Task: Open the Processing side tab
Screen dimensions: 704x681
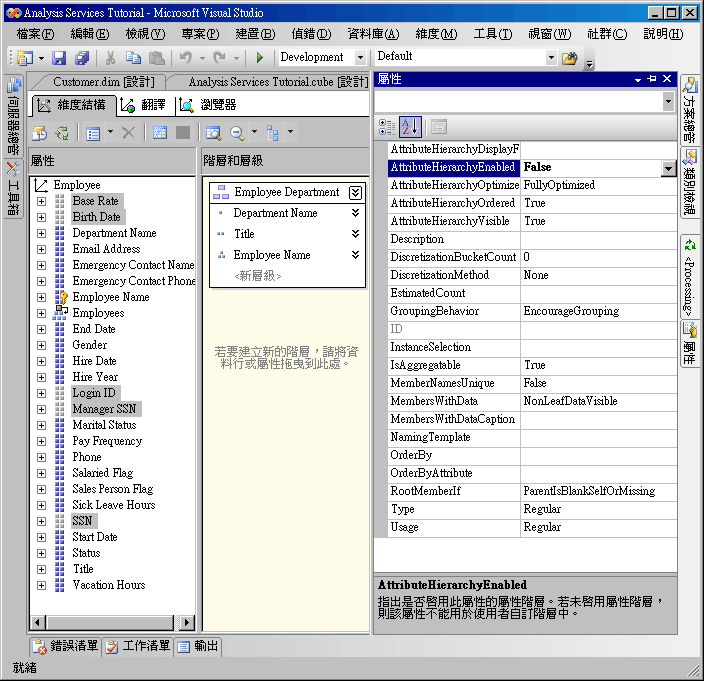Action: click(x=691, y=276)
